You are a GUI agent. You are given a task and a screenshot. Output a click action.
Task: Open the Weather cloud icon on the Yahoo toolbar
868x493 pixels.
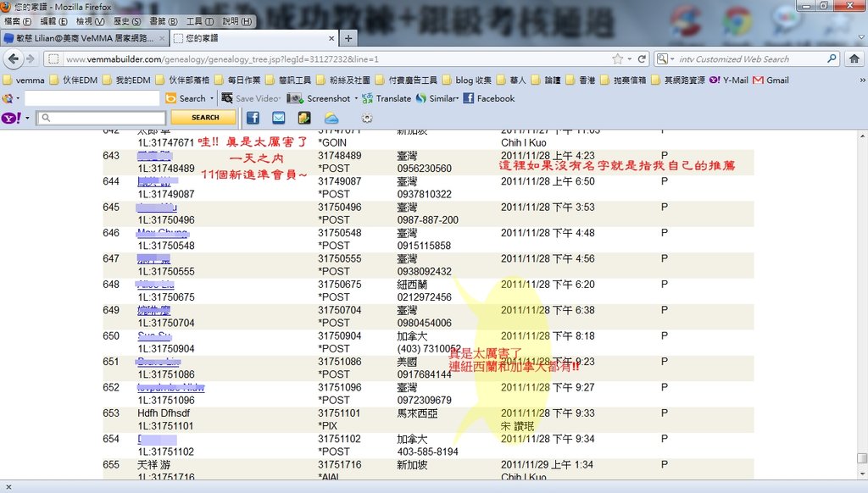(331, 118)
